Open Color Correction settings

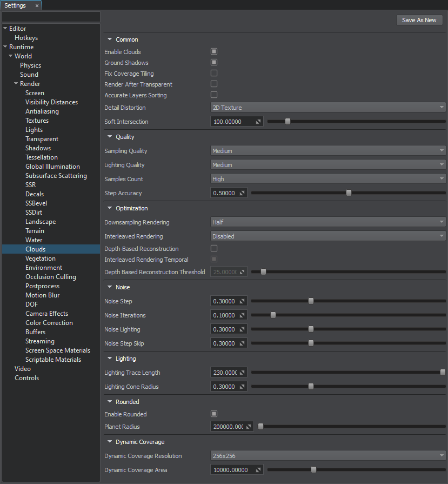49,322
